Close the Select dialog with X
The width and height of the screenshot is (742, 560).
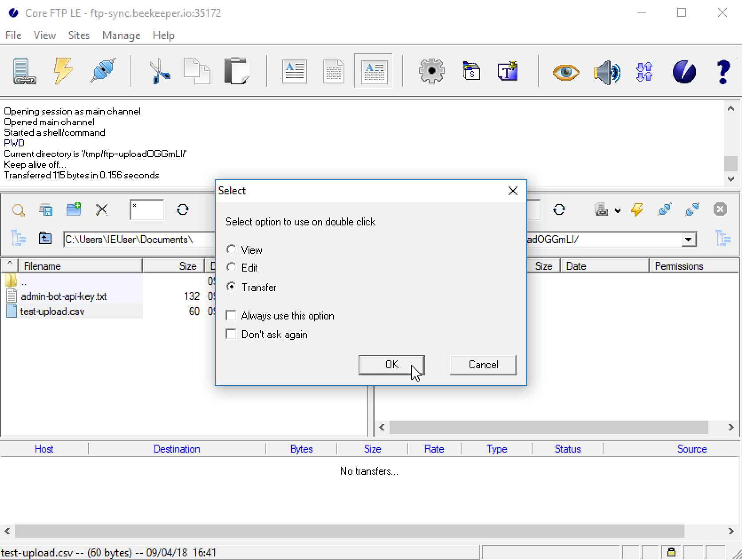point(513,191)
